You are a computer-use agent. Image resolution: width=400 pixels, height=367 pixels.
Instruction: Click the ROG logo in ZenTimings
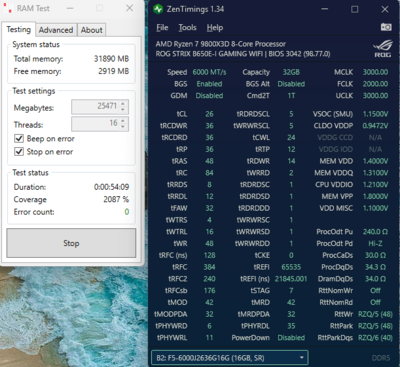(382, 49)
